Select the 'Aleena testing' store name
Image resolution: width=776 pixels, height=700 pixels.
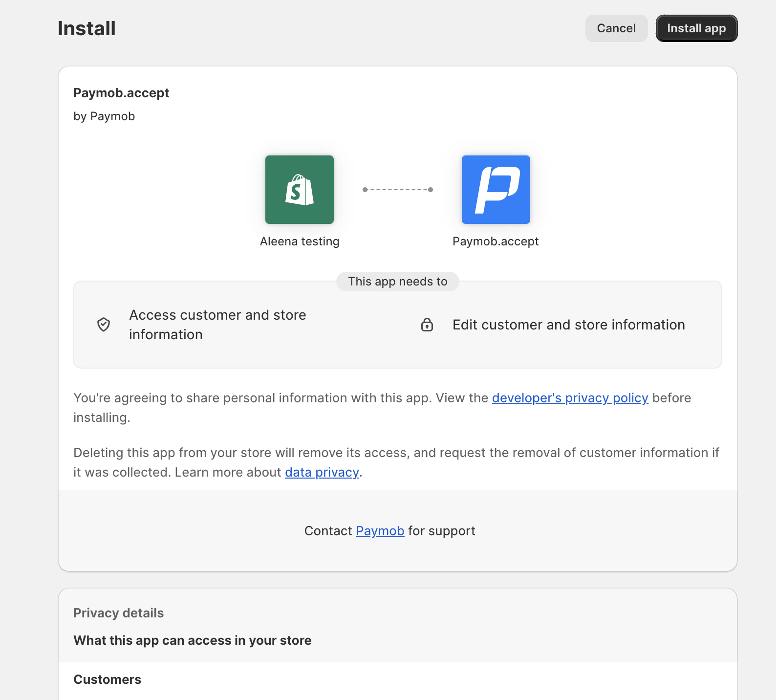(300, 241)
